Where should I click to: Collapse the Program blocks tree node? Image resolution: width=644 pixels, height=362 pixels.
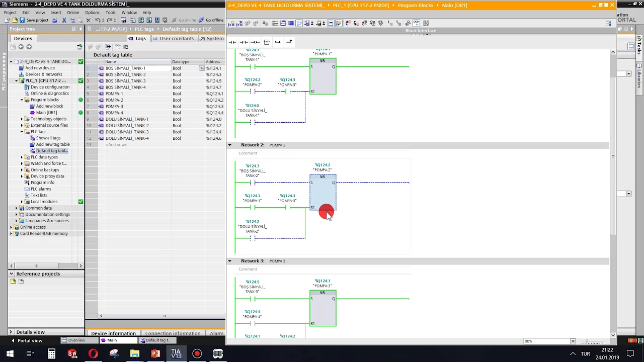(22, 100)
